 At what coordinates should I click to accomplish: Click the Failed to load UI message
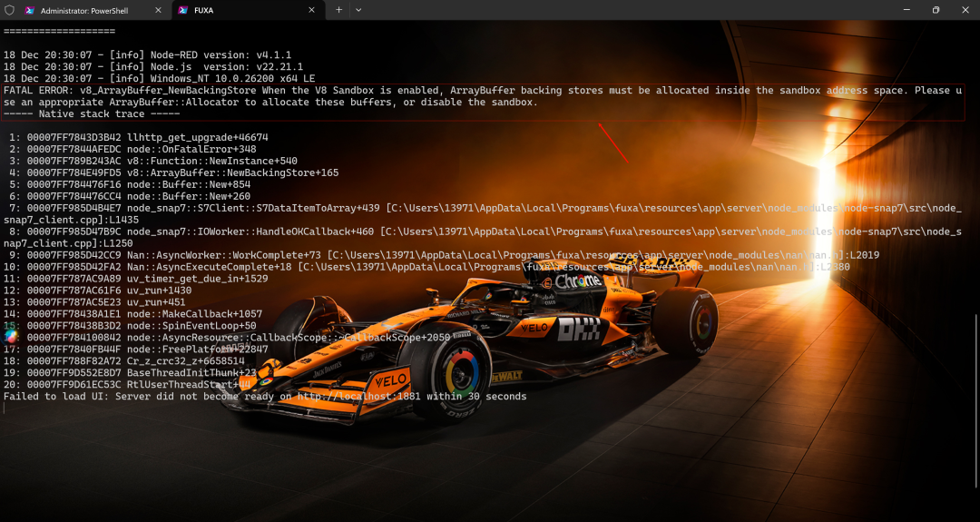click(x=265, y=397)
